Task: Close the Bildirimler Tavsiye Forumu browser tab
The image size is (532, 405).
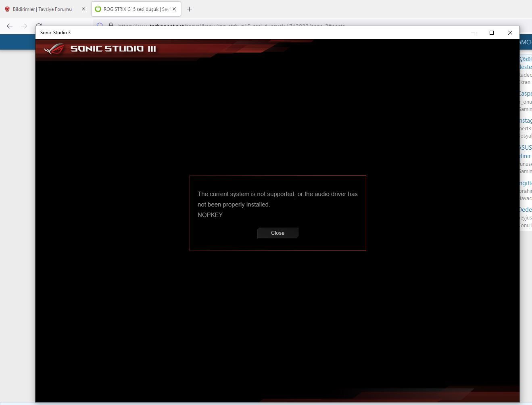Action: [83, 9]
